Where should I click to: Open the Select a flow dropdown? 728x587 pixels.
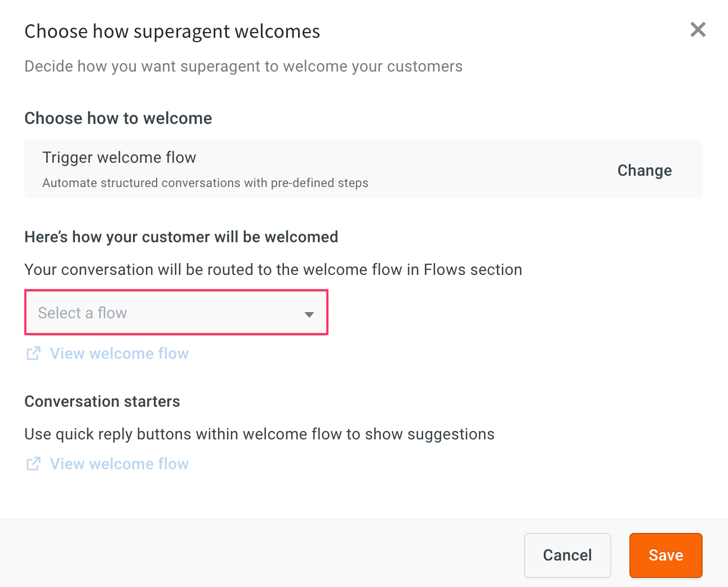[x=176, y=313]
